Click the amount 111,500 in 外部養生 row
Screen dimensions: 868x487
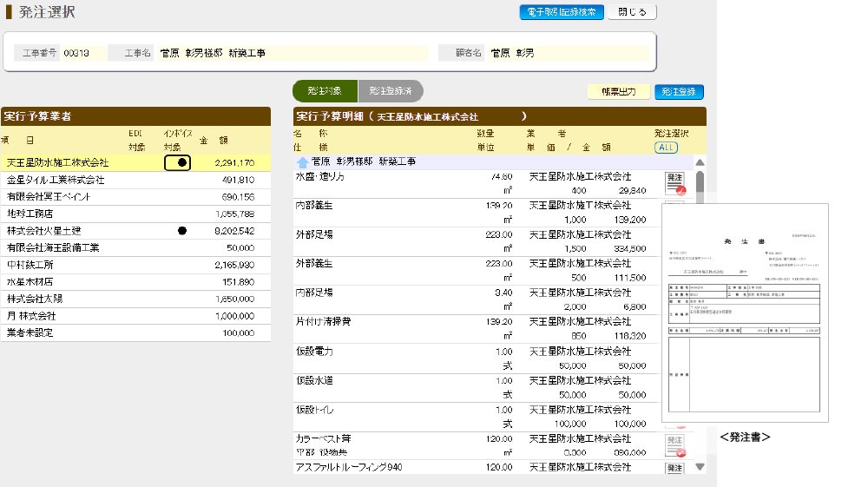(x=630, y=278)
